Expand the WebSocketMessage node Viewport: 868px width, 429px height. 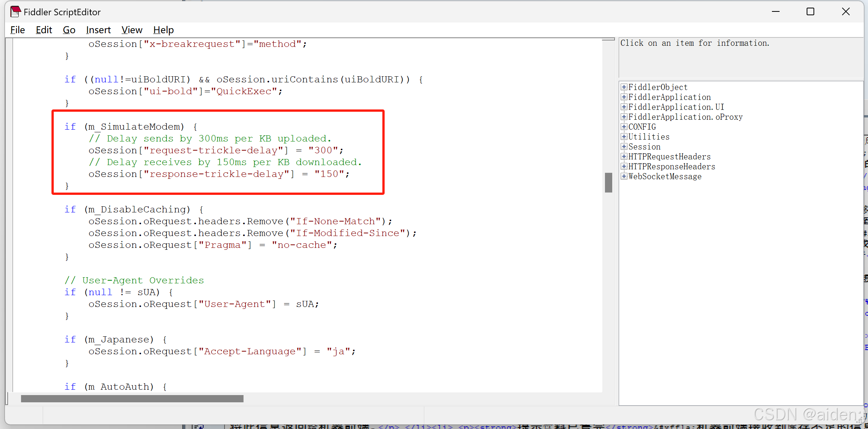click(624, 176)
